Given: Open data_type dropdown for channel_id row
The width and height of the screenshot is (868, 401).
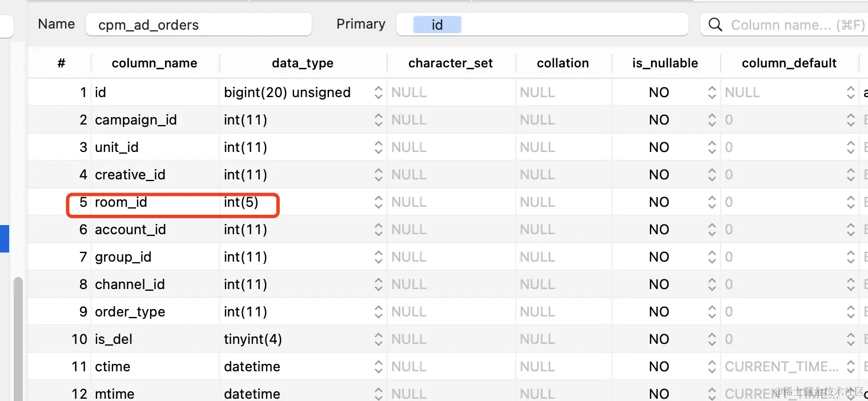Looking at the screenshot, I should pos(378,284).
